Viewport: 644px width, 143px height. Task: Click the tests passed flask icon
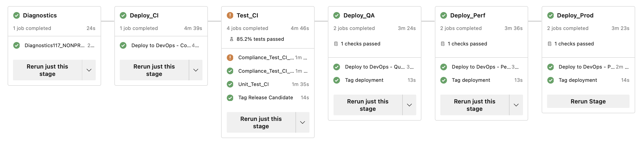click(231, 39)
